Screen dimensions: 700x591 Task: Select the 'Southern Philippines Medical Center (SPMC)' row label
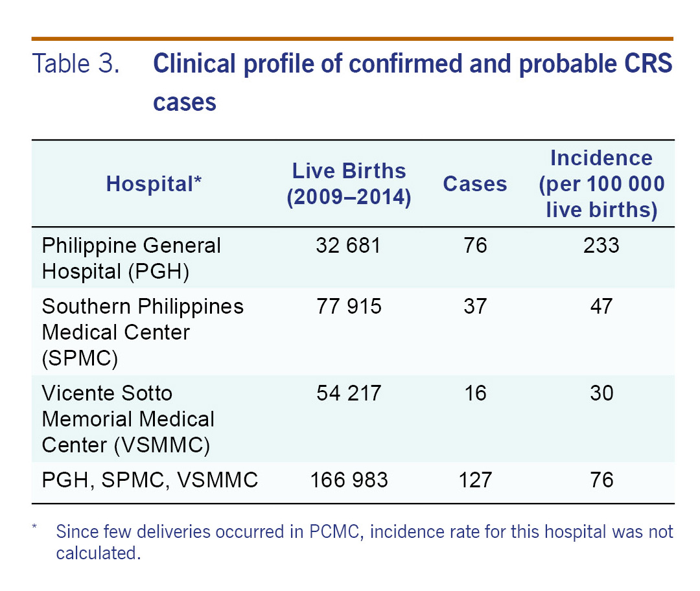[x=143, y=332]
